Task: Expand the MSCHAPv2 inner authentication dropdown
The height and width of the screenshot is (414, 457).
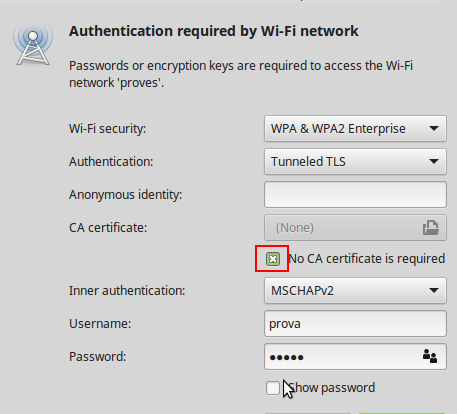Action: pyautogui.click(x=355, y=290)
